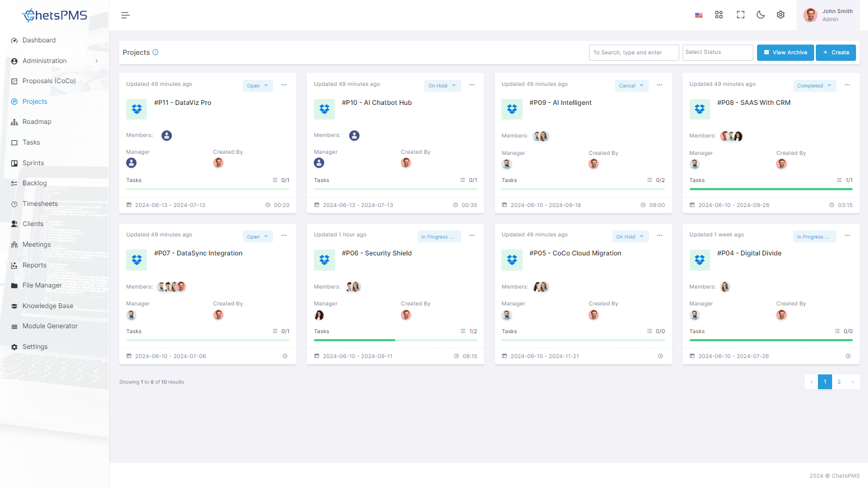Switch to dark mode moon icon
This screenshot has width=868, height=488.
(761, 15)
